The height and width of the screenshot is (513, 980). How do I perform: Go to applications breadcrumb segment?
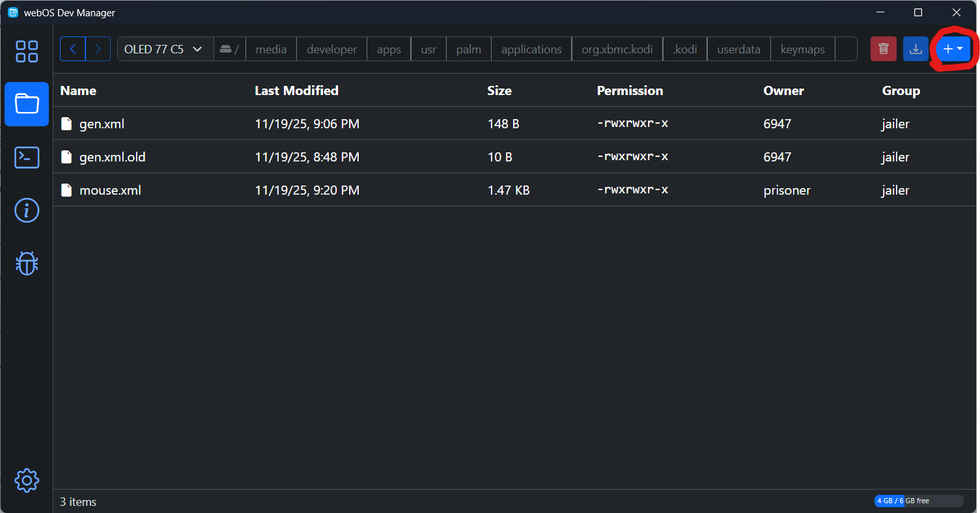pos(531,49)
